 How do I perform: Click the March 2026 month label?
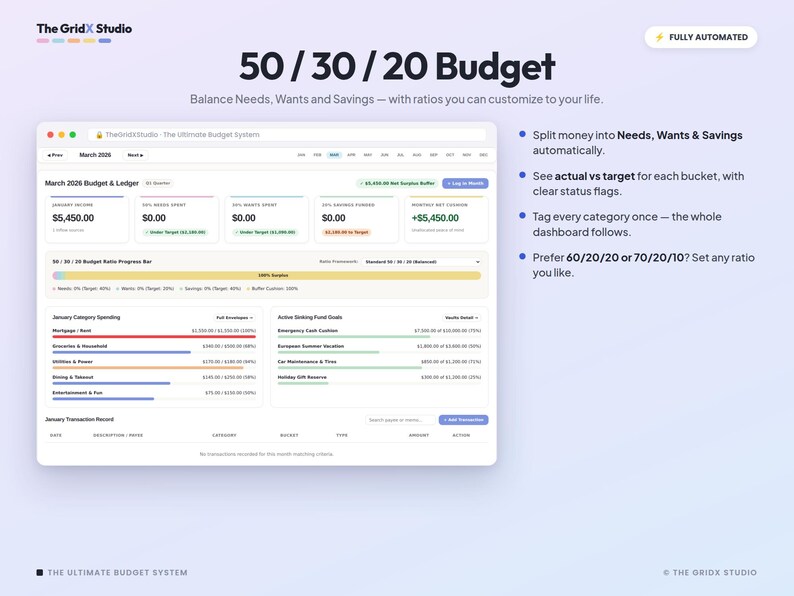pos(95,155)
